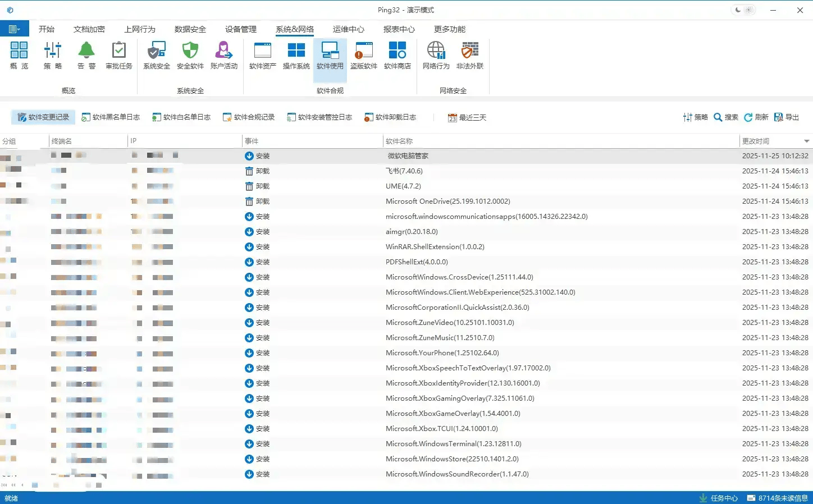Expand the 最近三天 date range selector
The width and height of the screenshot is (813, 504).
[467, 117]
